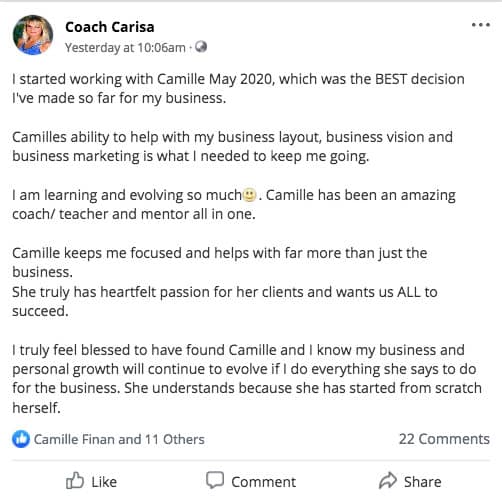Click the final 'truly feel blessed' paragraph
This screenshot has height=500, width=502.
[247, 379]
